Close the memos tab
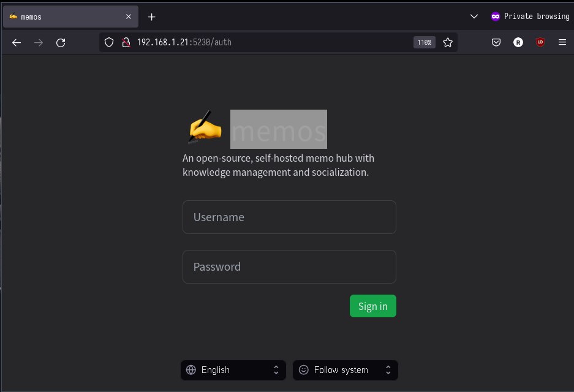This screenshot has height=392, width=574. pyautogui.click(x=129, y=17)
